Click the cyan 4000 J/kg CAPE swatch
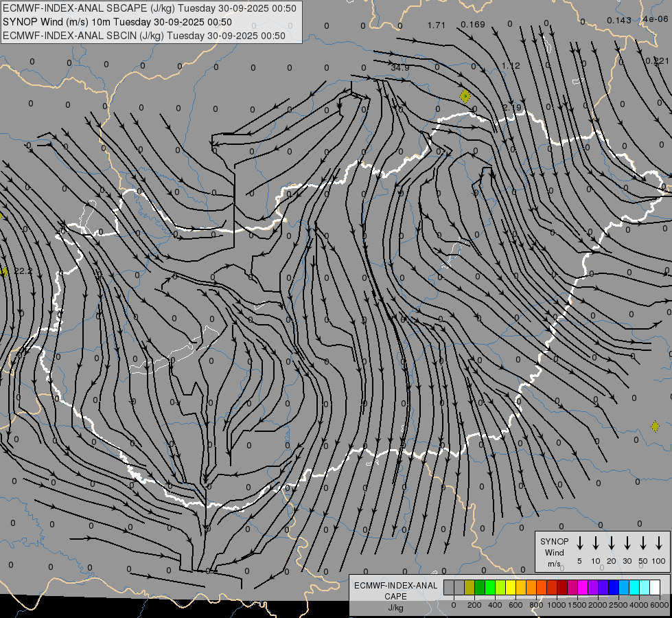The height and width of the screenshot is (618, 672). coord(634,588)
